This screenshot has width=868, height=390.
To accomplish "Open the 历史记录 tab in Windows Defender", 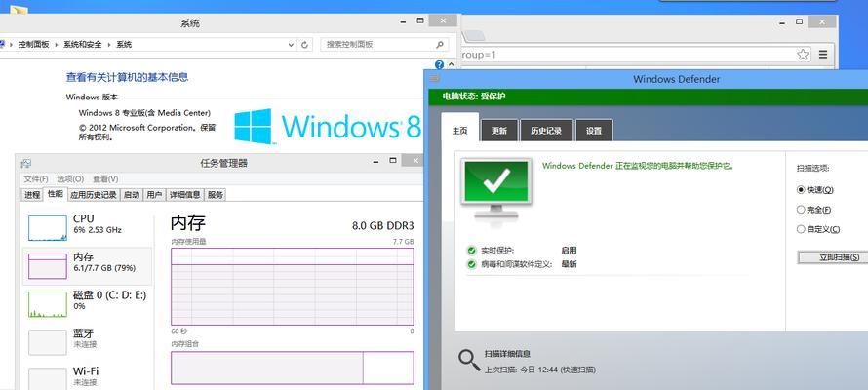I will click(x=546, y=131).
